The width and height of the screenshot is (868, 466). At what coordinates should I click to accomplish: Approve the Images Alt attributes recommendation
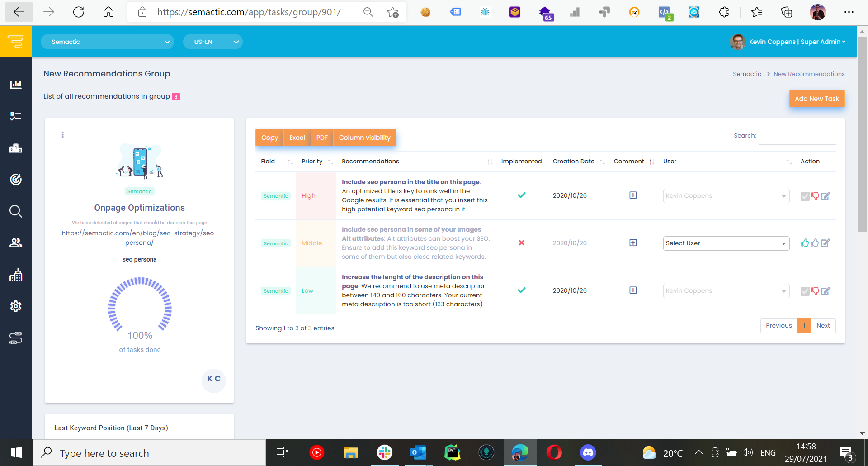pos(805,243)
